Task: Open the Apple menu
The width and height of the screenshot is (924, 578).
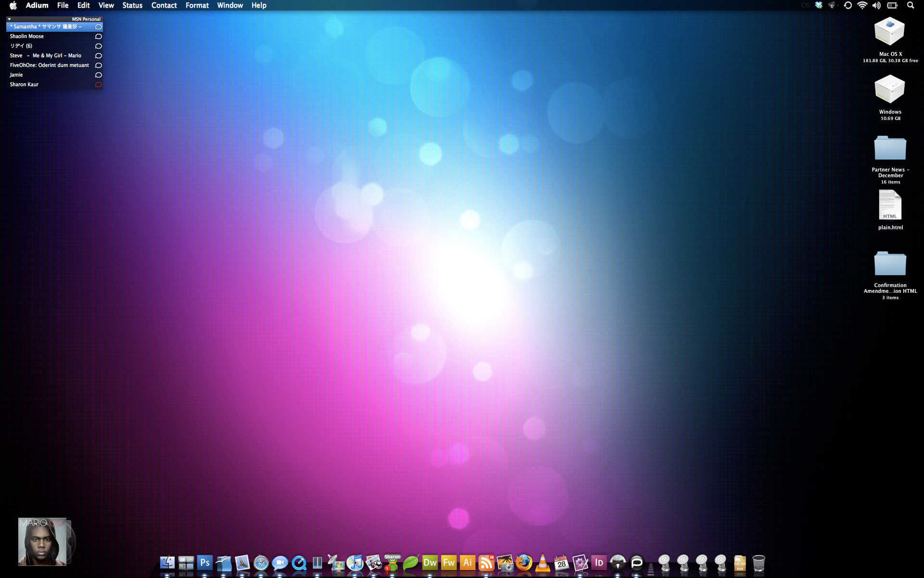Action: (x=13, y=5)
